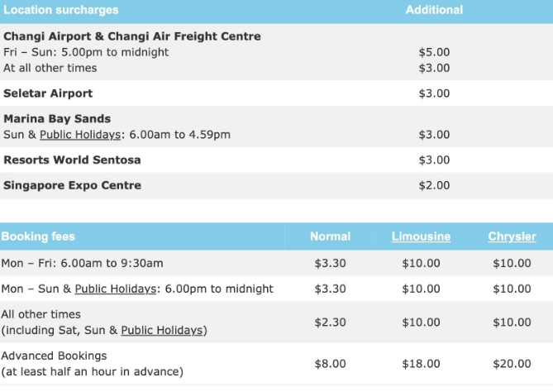This screenshot has height=392, width=553.
Task: Click the Booking fees table header
Action: [38, 237]
